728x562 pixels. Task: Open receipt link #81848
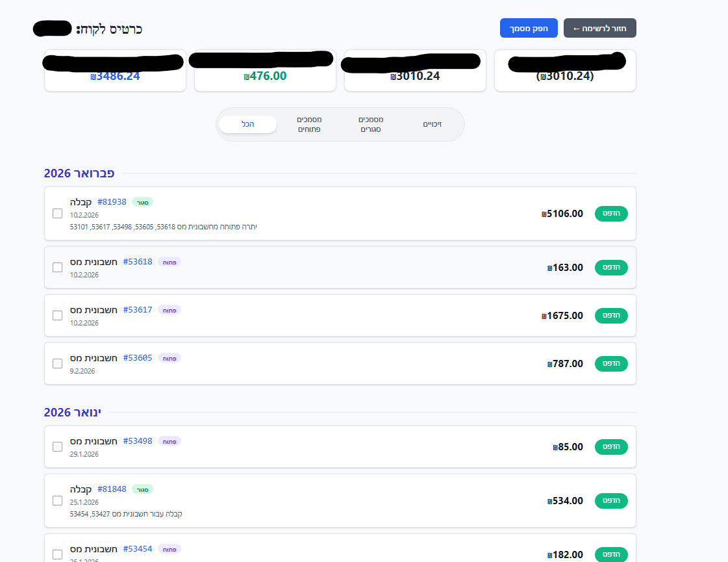click(x=112, y=489)
